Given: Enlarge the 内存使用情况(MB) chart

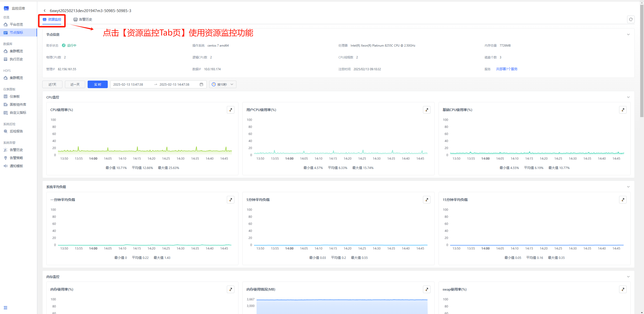Looking at the screenshot, I should point(427,289).
